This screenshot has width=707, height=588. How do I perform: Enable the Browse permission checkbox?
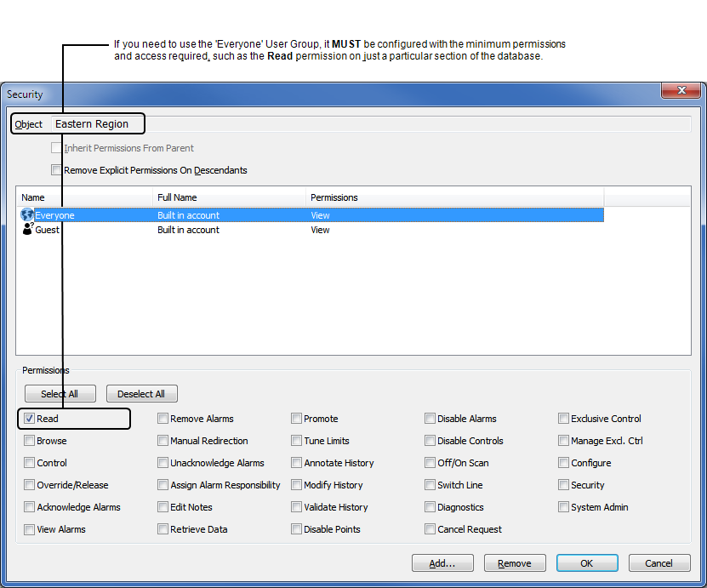30,441
